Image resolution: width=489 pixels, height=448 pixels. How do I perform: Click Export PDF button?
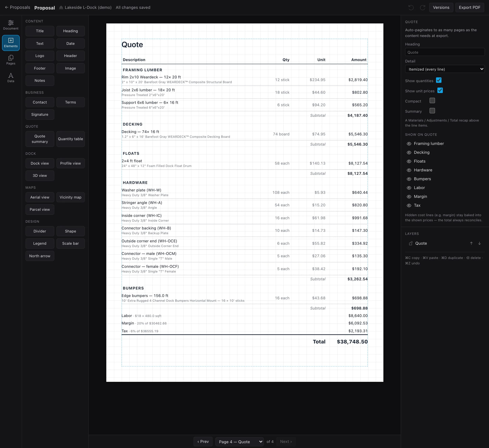(469, 7)
